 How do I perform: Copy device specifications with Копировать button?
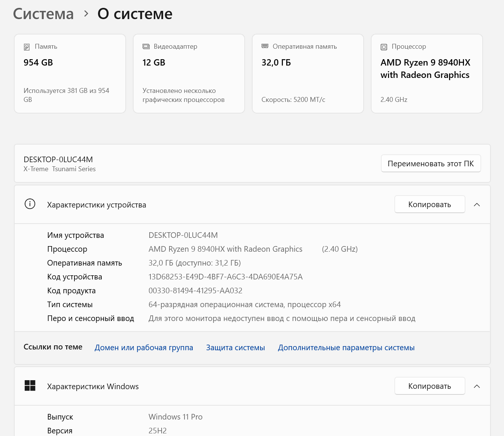430,205
